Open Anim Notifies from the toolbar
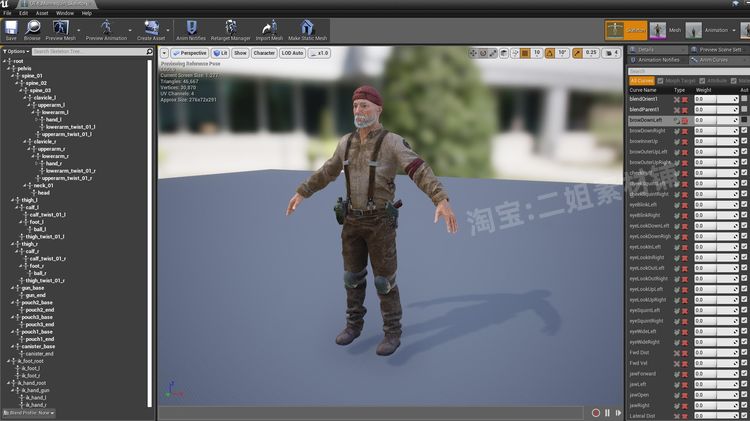The image size is (750, 421). point(191,28)
